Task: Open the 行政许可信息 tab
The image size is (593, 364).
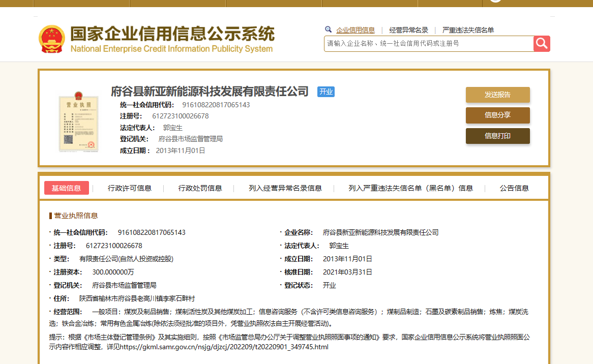Action: [x=130, y=188]
